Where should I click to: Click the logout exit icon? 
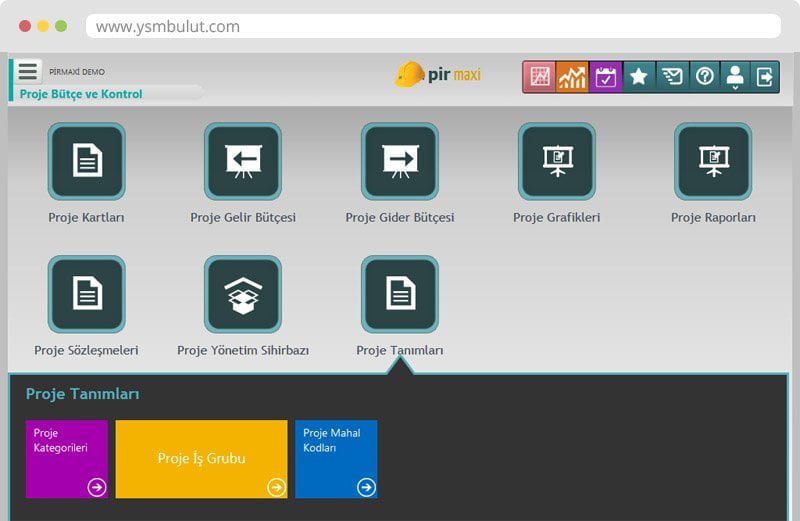(x=765, y=77)
